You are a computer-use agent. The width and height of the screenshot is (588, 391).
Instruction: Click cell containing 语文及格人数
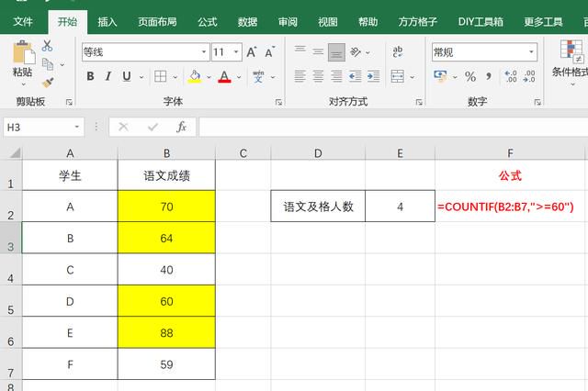[318, 207]
